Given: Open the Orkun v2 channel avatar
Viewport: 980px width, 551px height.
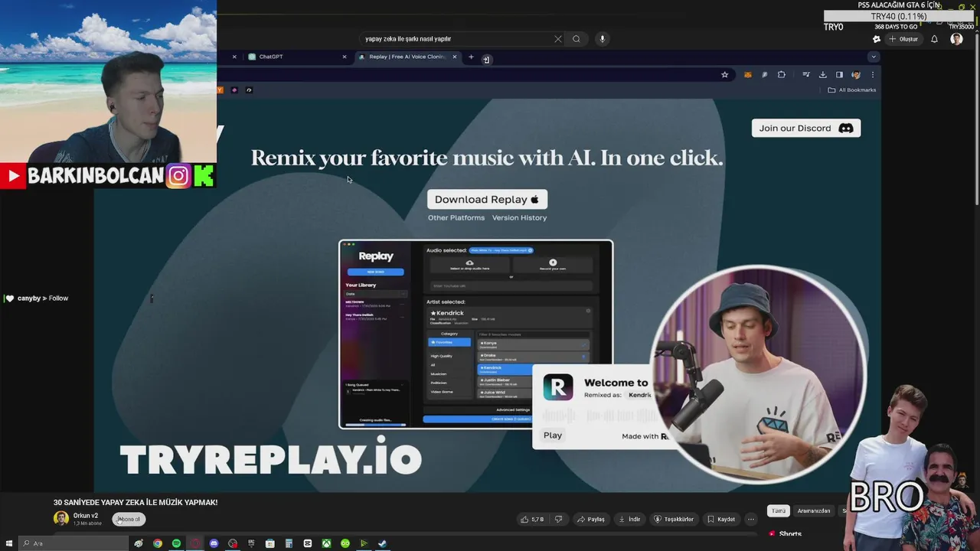Looking at the screenshot, I should [x=61, y=519].
